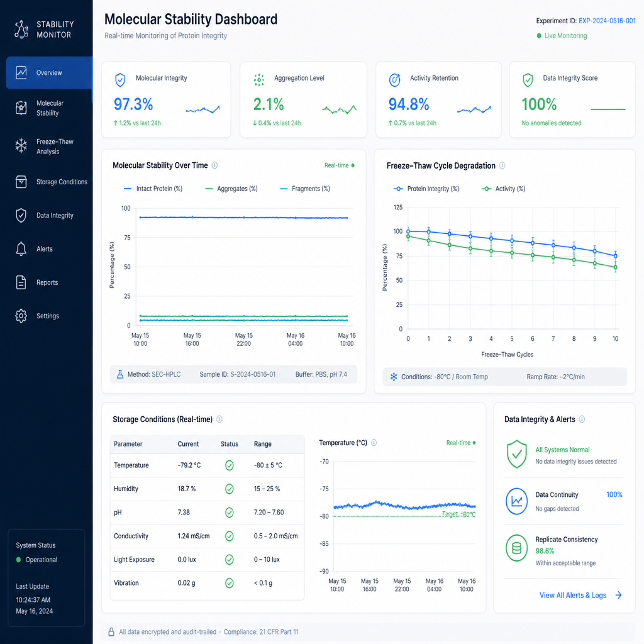Click the Activity Retention target icon
The image size is (644, 644).
395,80
